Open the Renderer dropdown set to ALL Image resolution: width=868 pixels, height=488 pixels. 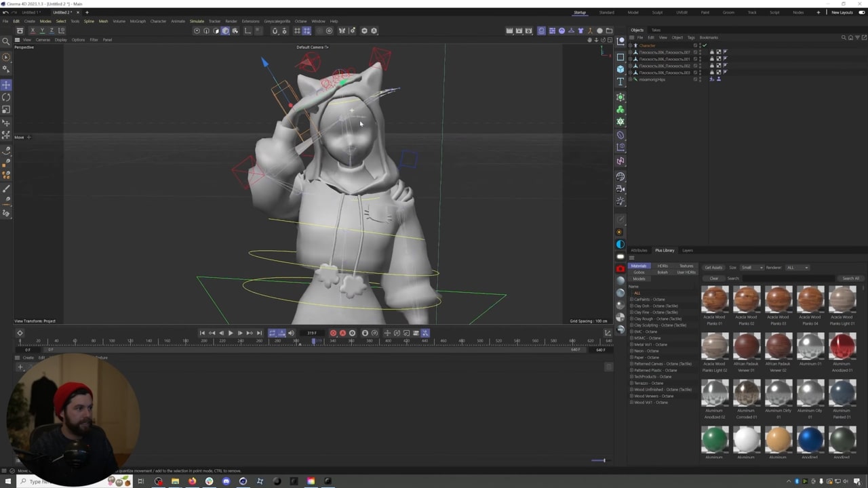[797, 267]
